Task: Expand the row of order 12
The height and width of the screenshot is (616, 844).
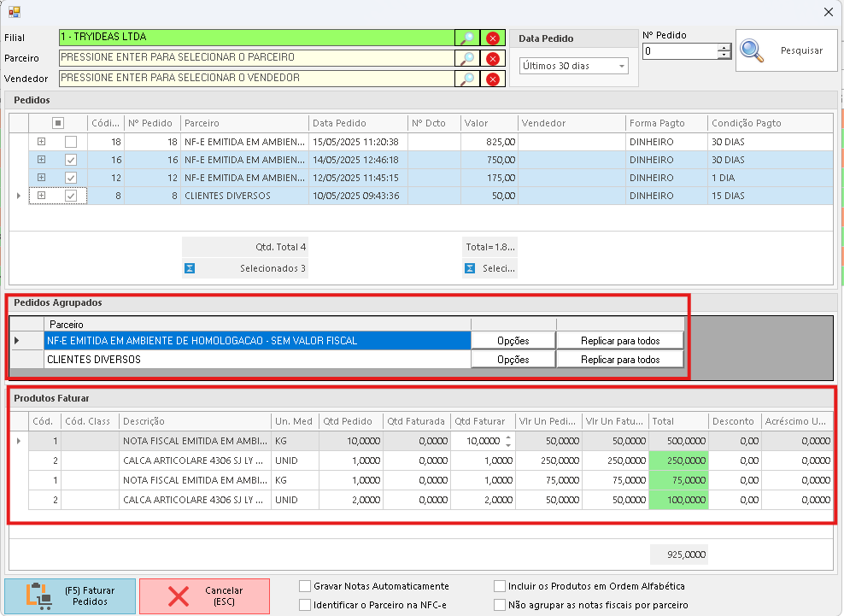Action: pyautogui.click(x=42, y=177)
